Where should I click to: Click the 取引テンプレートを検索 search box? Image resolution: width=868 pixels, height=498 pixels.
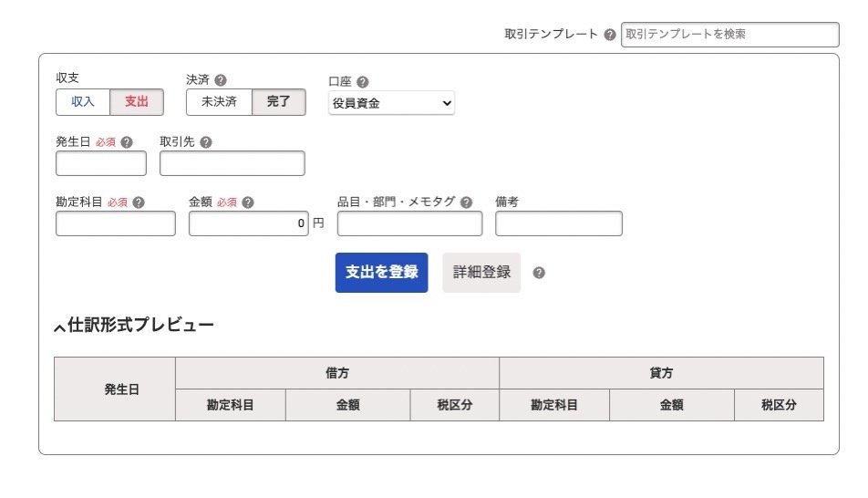pos(729,35)
